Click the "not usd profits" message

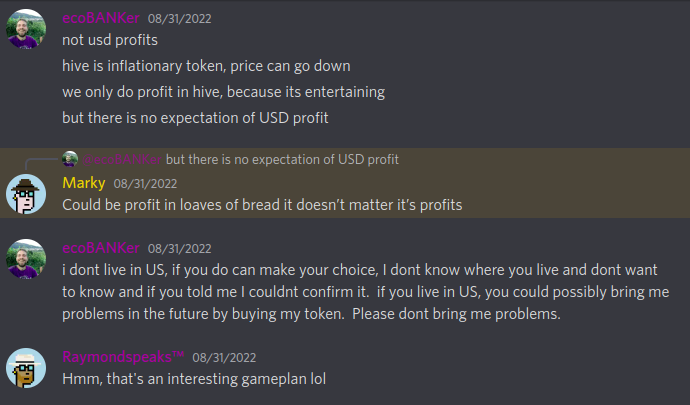109,41
